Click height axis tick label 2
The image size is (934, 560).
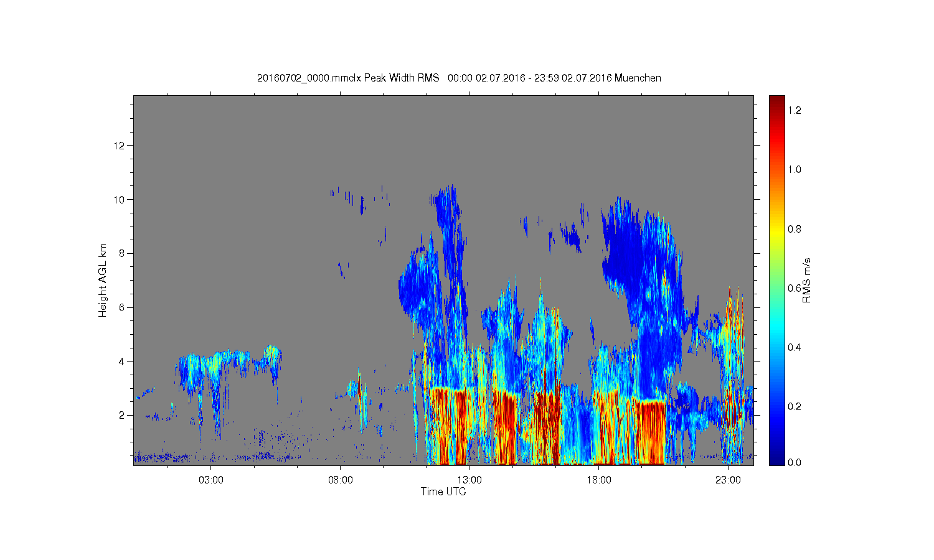[x=123, y=415]
